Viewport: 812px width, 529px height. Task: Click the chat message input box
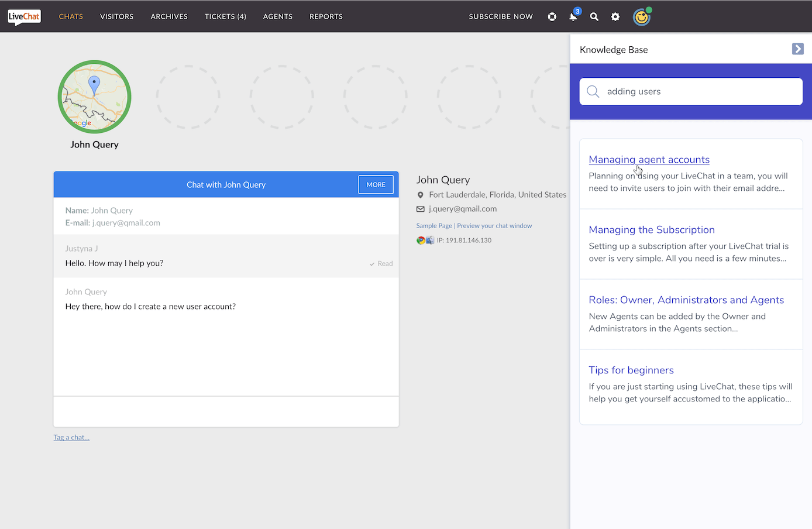pos(226,411)
